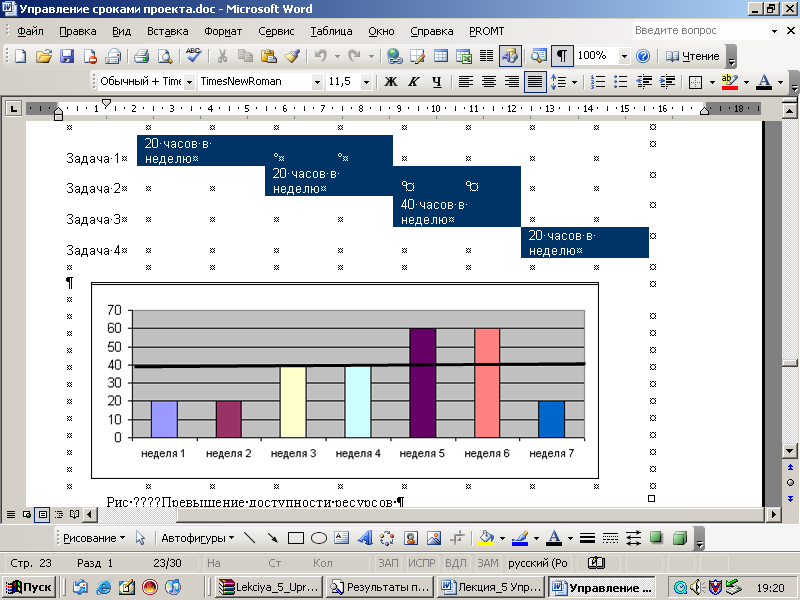
Task: Increase paragraph indent
Action: (x=667, y=82)
